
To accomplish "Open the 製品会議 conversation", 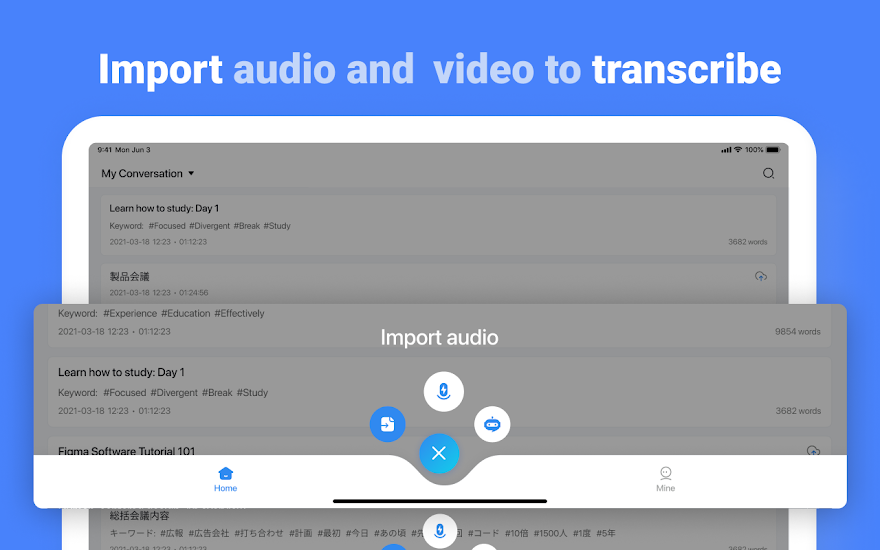I will pos(438,284).
